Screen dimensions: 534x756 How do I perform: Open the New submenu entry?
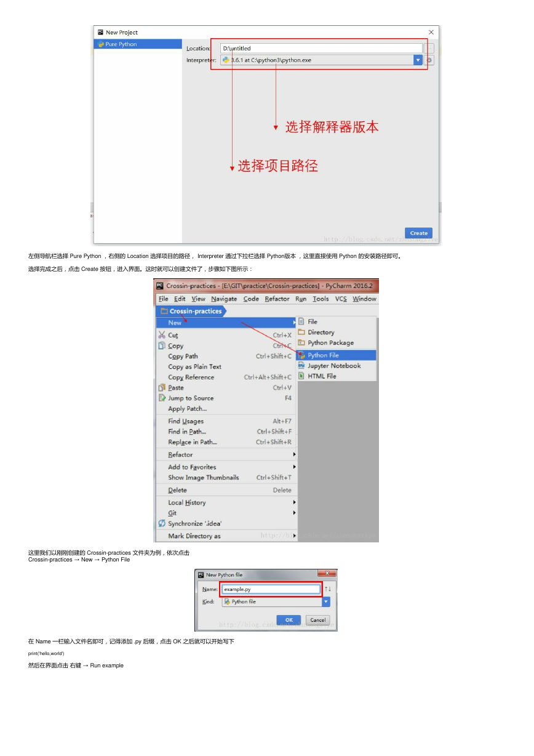[x=225, y=323]
